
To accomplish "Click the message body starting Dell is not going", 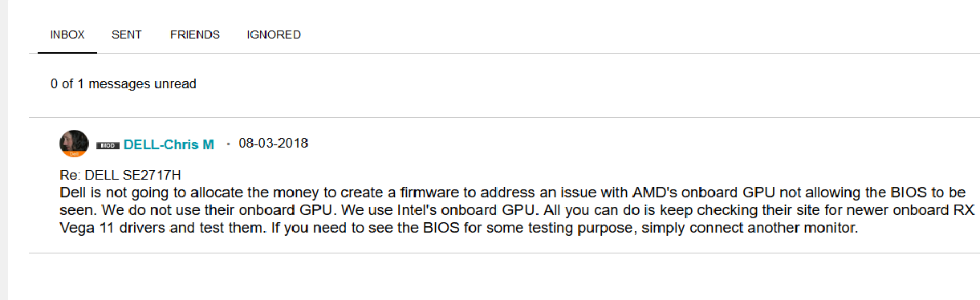I will 517,210.
